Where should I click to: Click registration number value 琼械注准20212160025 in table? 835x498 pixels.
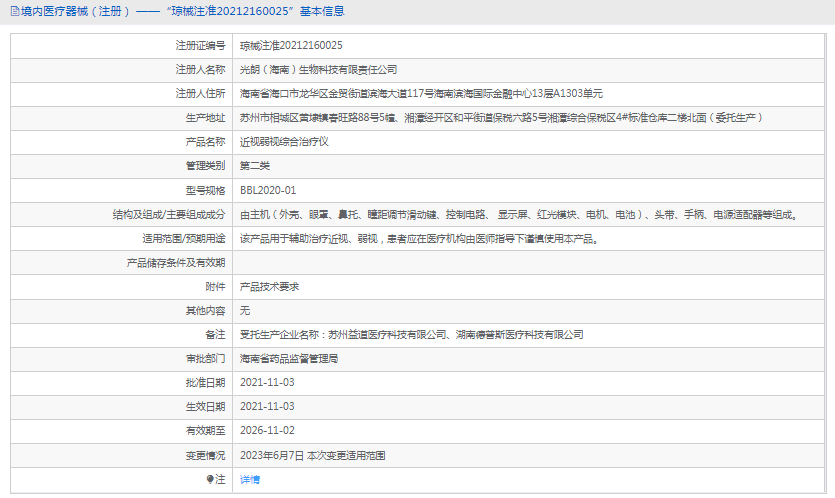click(x=291, y=46)
